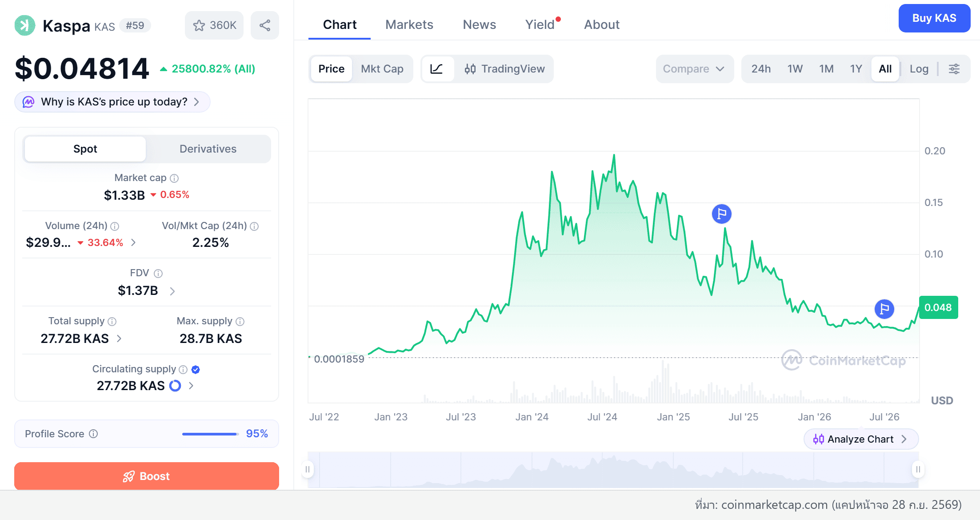Click Profile Score info icon
980x520 pixels.
(93, 434)
